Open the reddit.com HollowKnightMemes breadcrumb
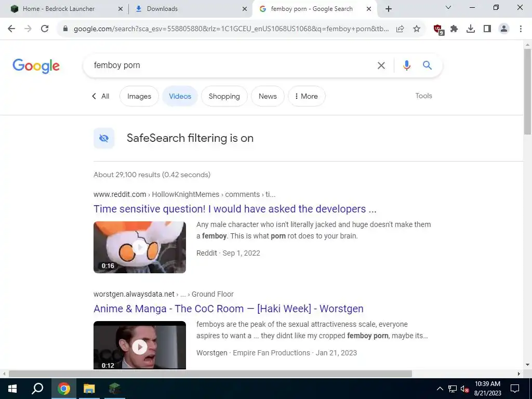The image size is (532, 399). click(184, 194)
